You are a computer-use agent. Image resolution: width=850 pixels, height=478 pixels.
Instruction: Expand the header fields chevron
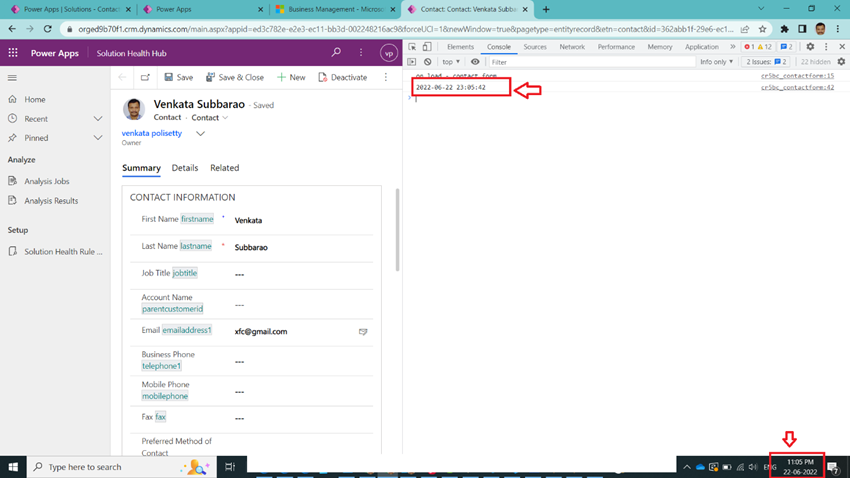(201, 134)
